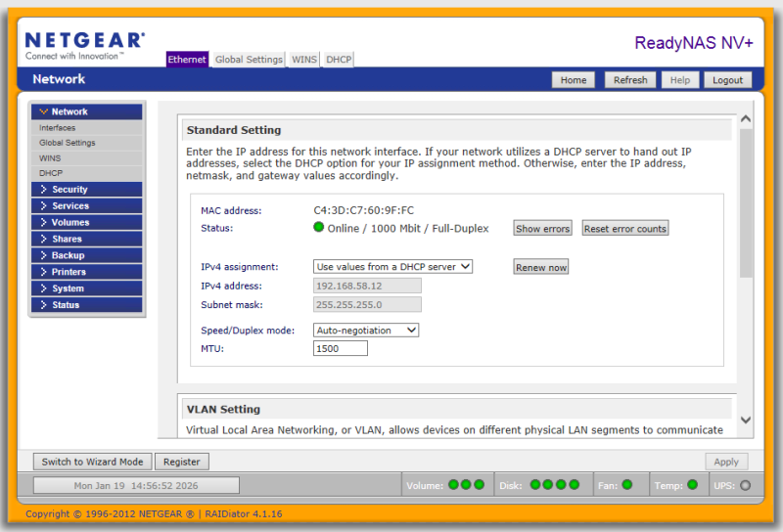Click the Apply button
Screen dimensions: 783x532
(726, 462)
